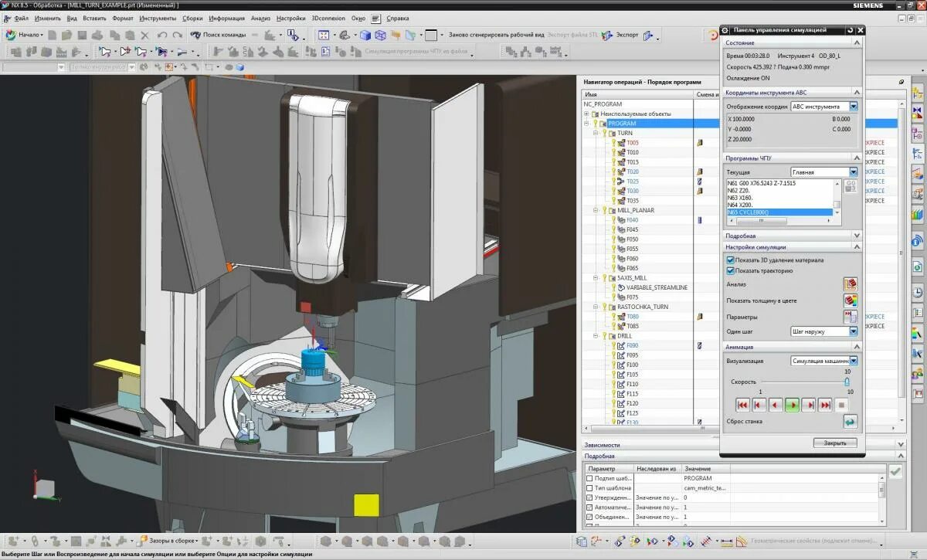Click the Redo arrow icon
This screenshot has height=560, width=927.
click(x=178, y=35)
